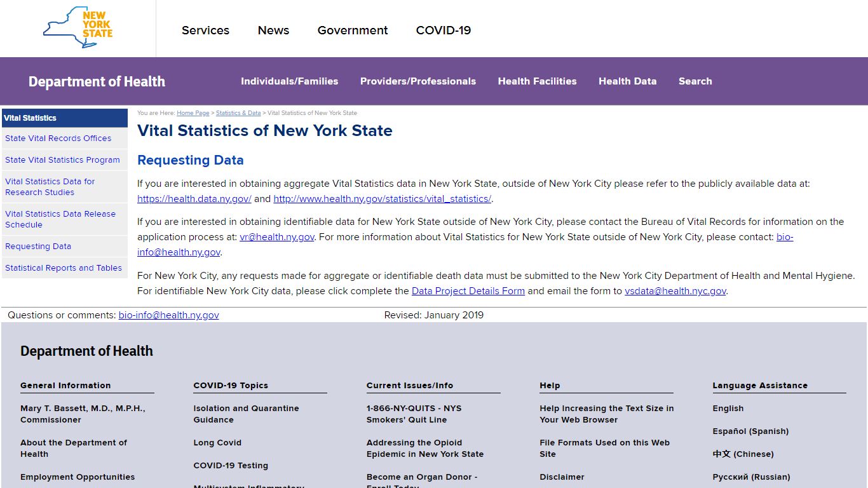
Task: Open Employment Opportunities footer link
Action: (78, 477)
